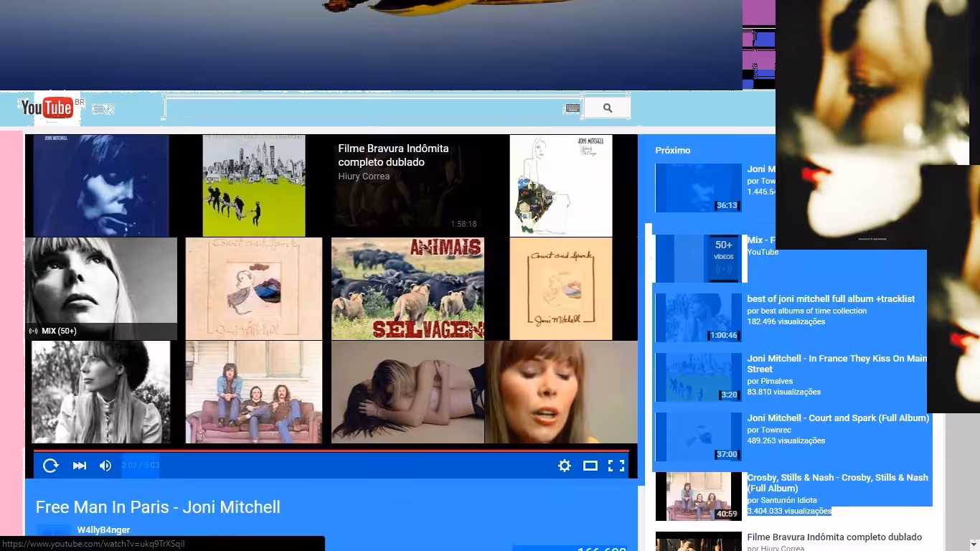
Task: Open best of joni mitchell full album
Action: [831, 299]
